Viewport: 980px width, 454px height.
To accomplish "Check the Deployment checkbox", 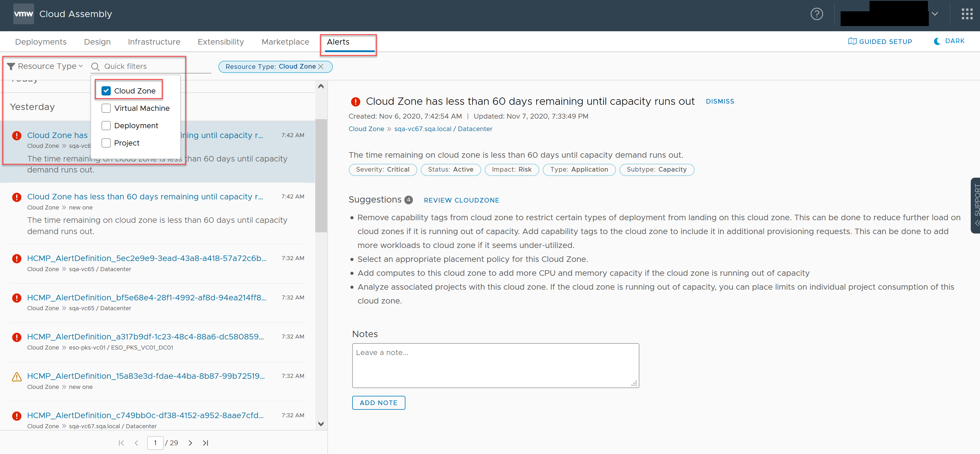I will 106,126.
